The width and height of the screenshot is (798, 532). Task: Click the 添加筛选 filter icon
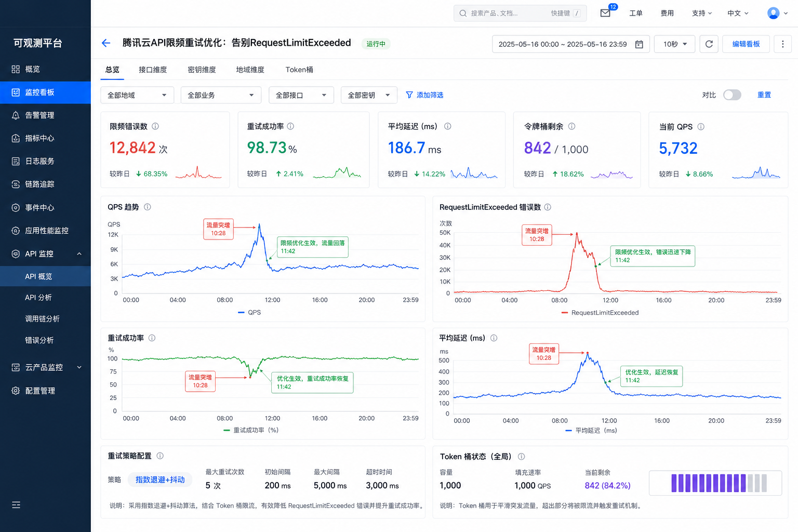409,95
